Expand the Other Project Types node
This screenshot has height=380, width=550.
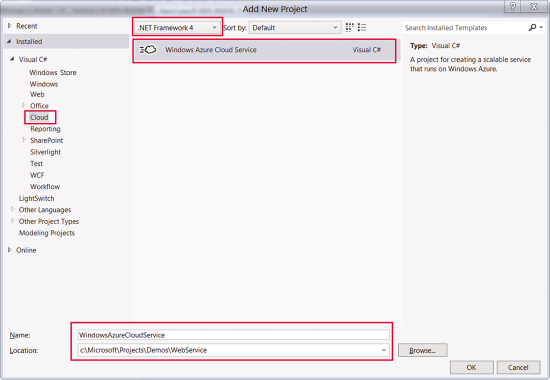(13, 221)
